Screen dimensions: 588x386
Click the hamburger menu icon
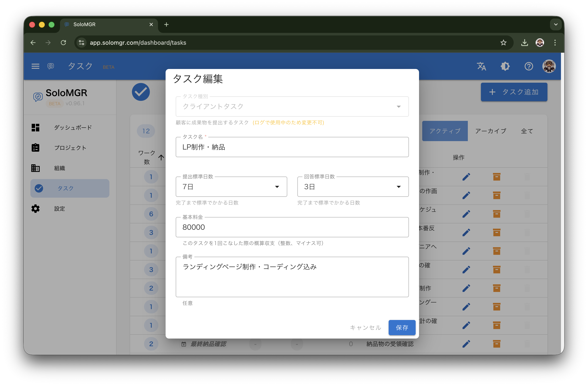(35, 66)
